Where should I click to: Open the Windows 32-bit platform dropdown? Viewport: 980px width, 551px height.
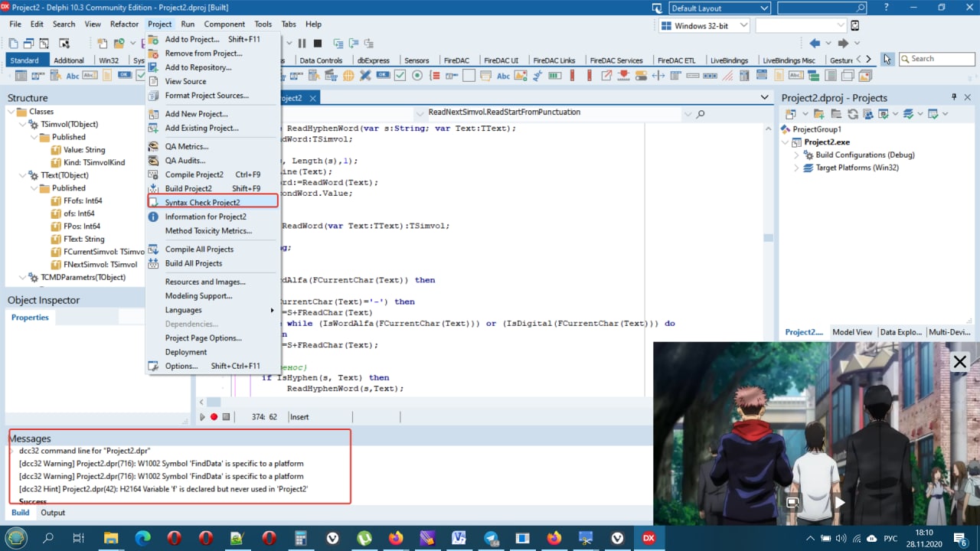pyautogui.click(x=743, y=26)
